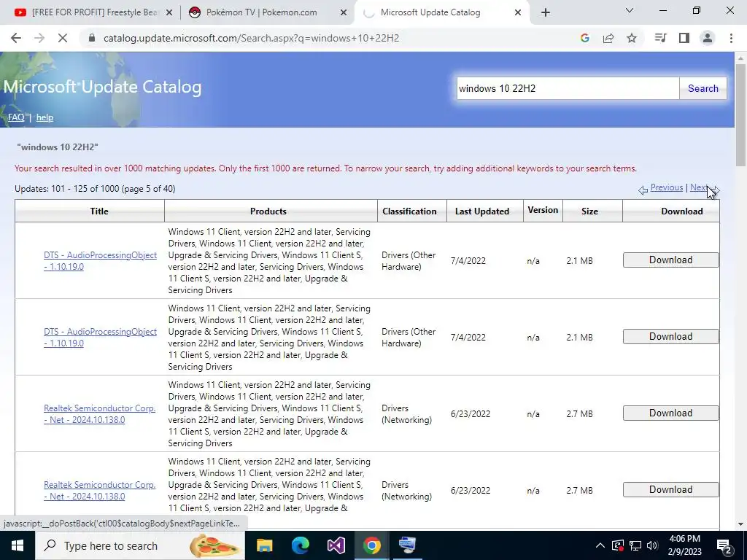Open first DTS AudioProcessingObject 1.10.19.0 link

click(x=100, y=261)
